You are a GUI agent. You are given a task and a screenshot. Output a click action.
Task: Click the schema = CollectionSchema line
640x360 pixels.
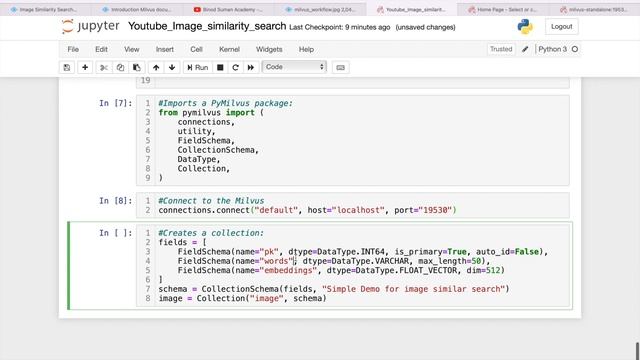[334, 289]
